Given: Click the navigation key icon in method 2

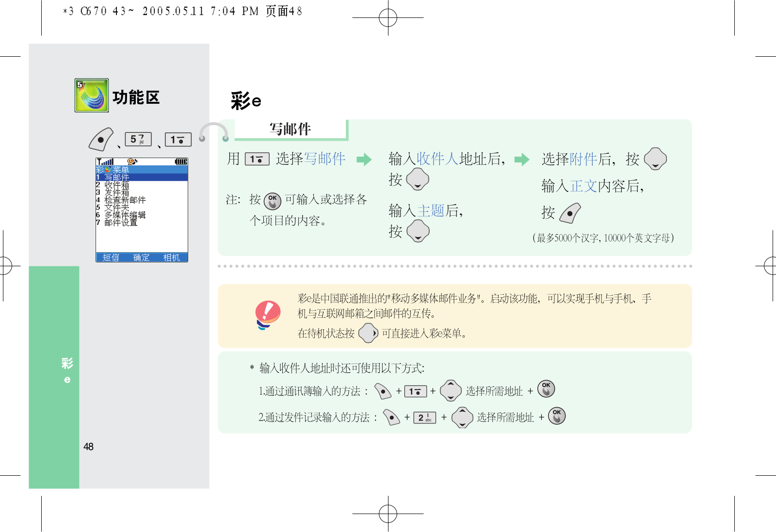Looking at the screenshot, I should coord(462,417).
